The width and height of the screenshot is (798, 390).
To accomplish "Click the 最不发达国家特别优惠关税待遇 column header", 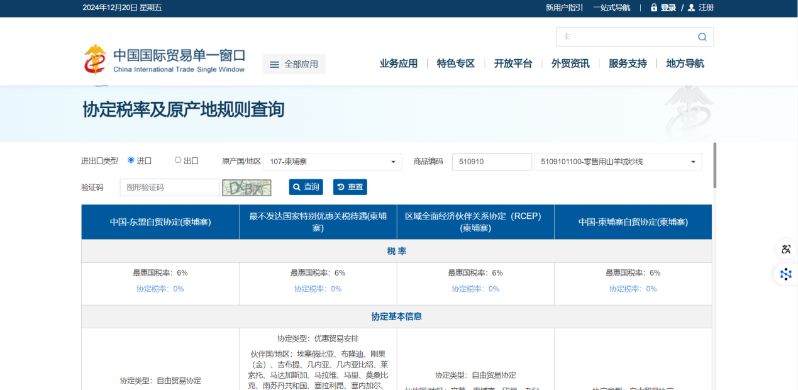I will pyautogui.click(x=318, y=222).
